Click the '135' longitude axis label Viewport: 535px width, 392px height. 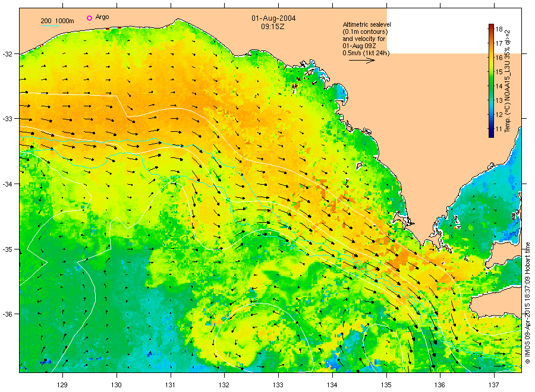coord(386,385)
